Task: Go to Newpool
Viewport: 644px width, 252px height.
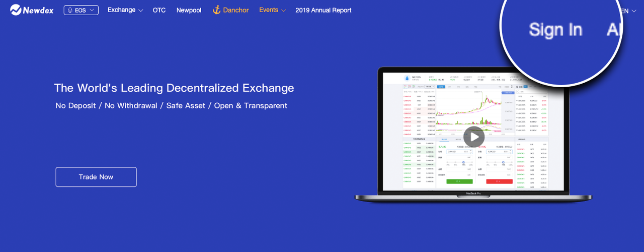Action: [189, 10]
